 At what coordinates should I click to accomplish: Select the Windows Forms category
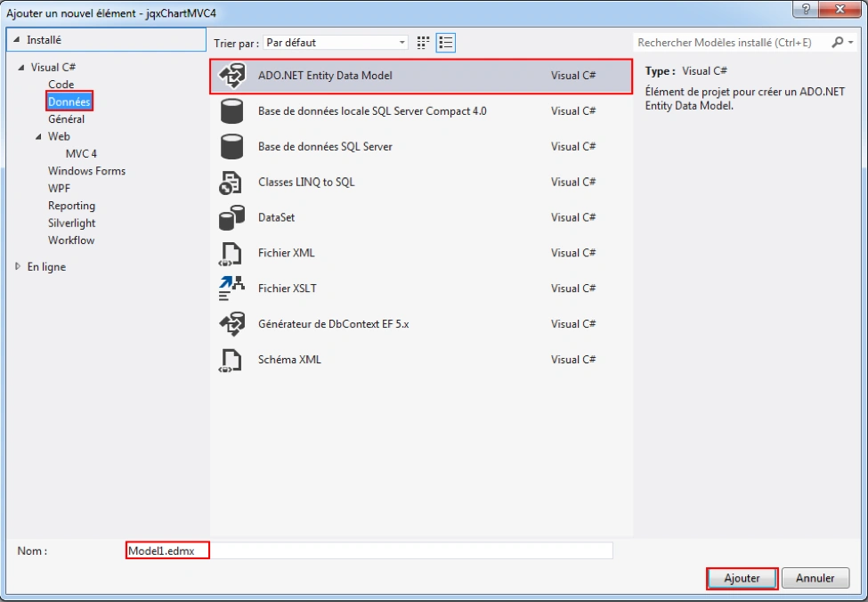tap(87, 171)
